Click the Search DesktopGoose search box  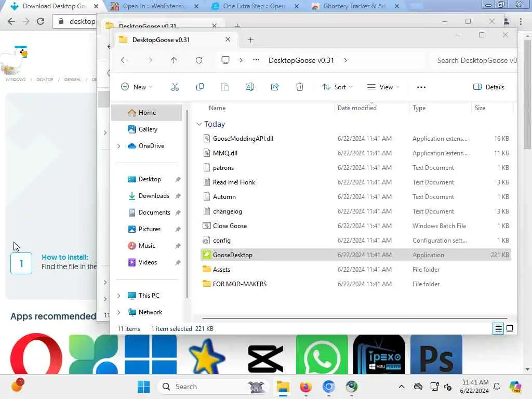(475, 60)
